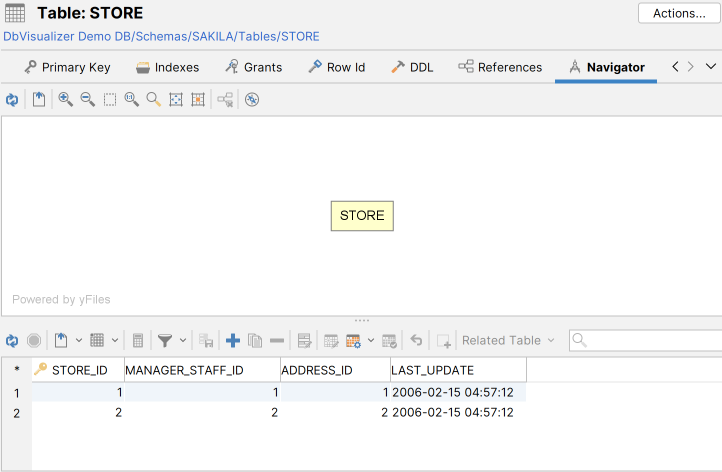The width and height of the screenshot is (722, 472).
Task: Click the stop execution icon in grid toolbar
Action: [x=34, y=341]
